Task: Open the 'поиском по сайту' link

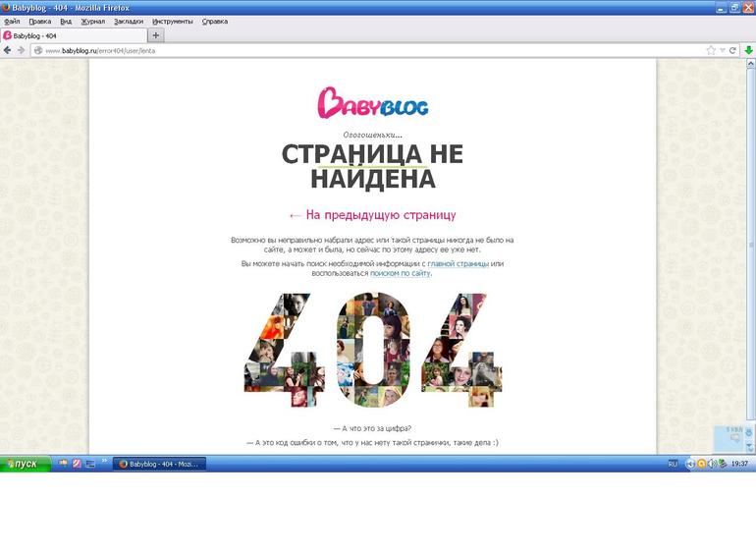Action: (401, 273)
